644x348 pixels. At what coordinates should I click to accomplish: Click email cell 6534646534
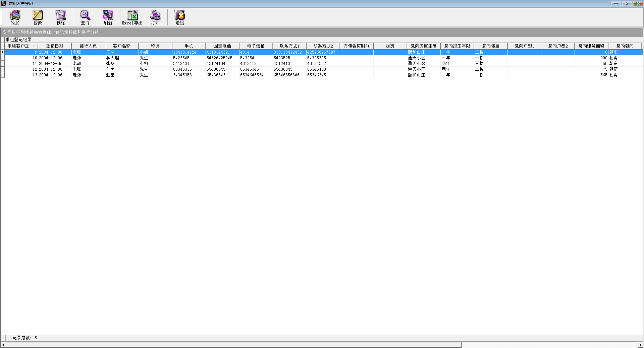(x=256, y=75)
